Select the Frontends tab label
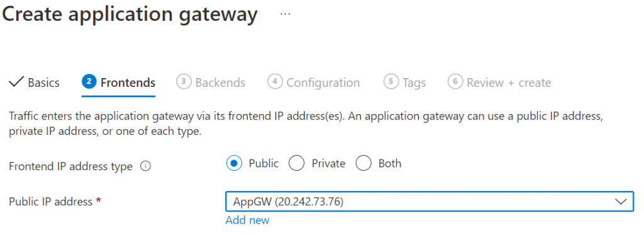 [128, 83]
